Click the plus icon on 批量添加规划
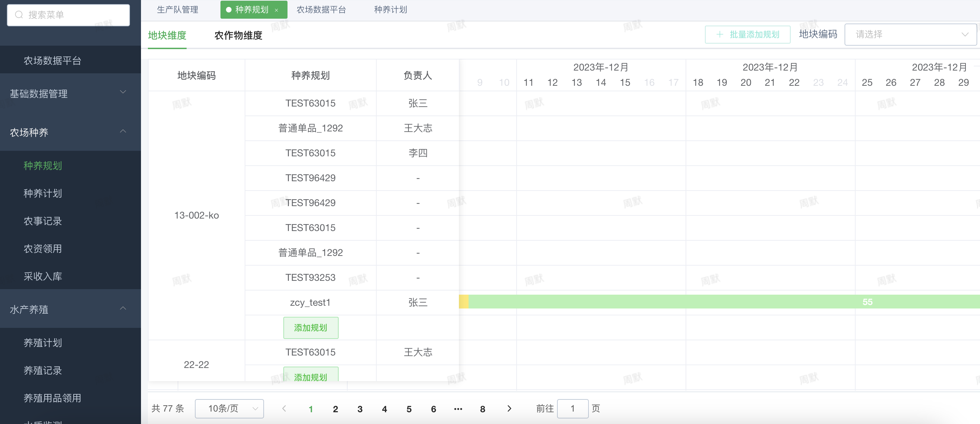 click(x=719, y=35)
